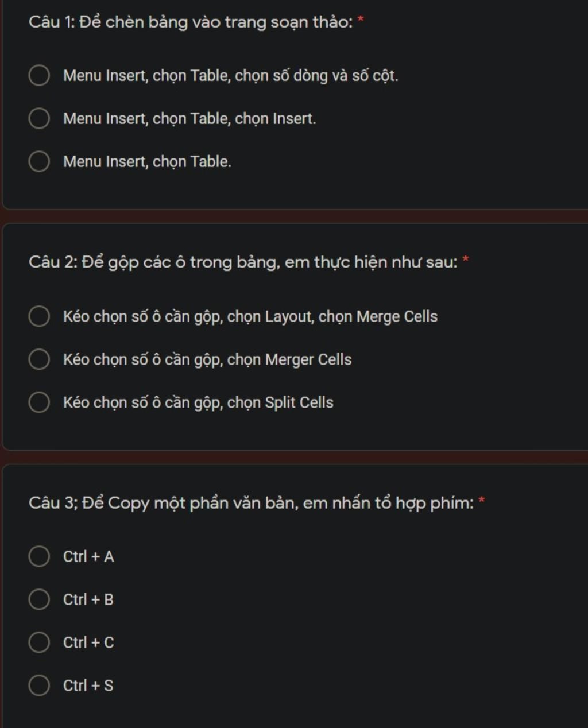This screenshot has height=728, width=588.
Task: Choose the 'Ctrl + B' radio button
Action: point(39,599)
